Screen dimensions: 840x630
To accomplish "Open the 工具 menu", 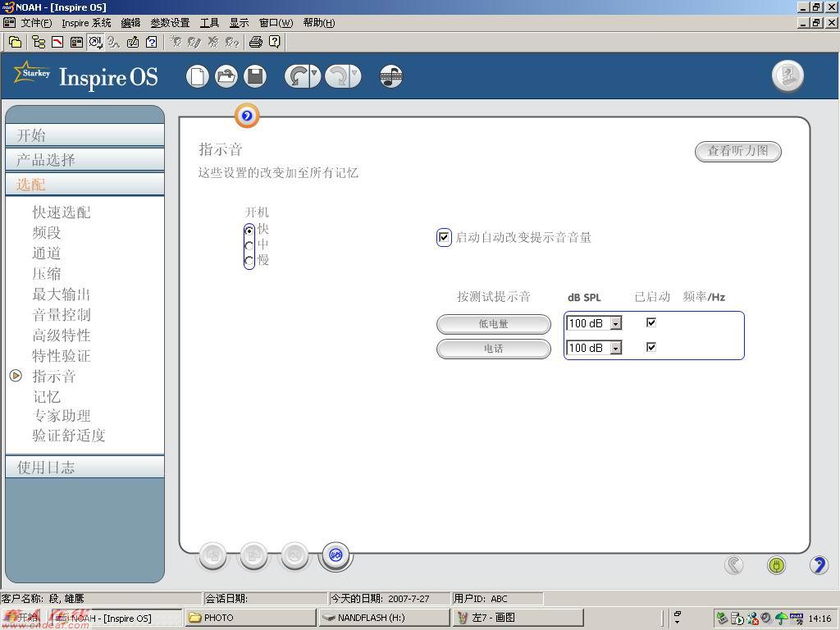I will pyautogui.click(x=209, y=22).
